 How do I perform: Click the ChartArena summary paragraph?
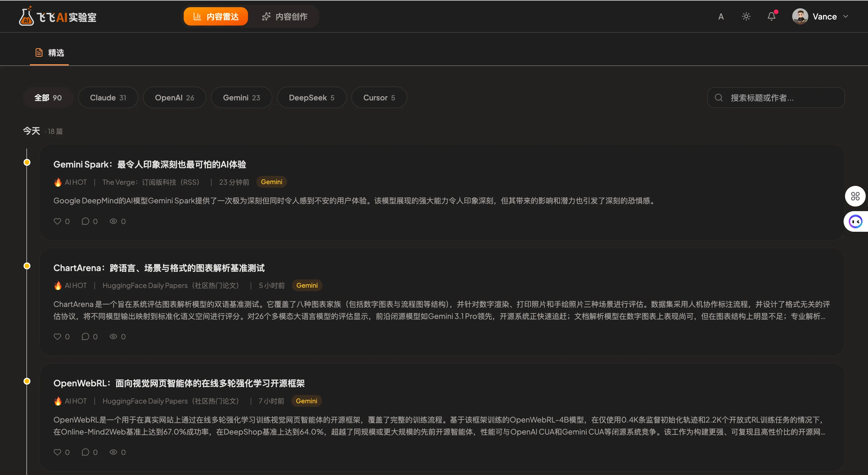click(x=441, y=310)
